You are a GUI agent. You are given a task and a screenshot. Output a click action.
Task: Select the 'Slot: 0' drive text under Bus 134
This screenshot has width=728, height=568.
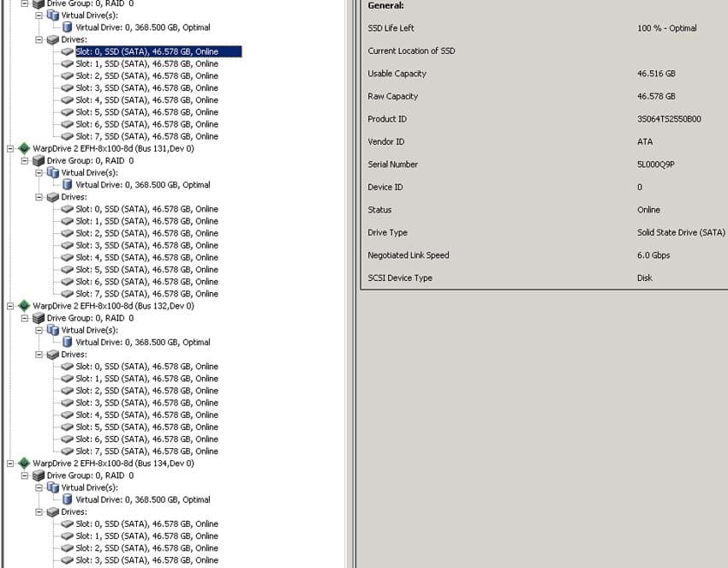[x=146, y=523]
